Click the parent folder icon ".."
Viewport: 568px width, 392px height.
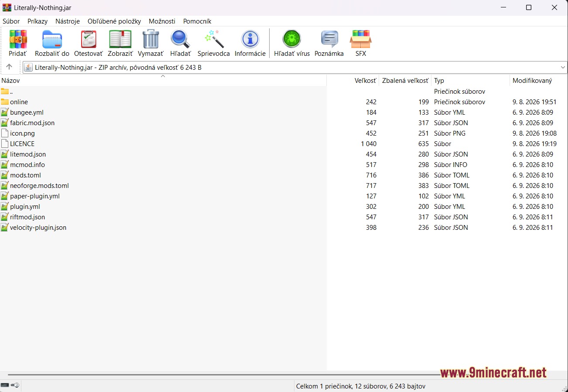5,92
